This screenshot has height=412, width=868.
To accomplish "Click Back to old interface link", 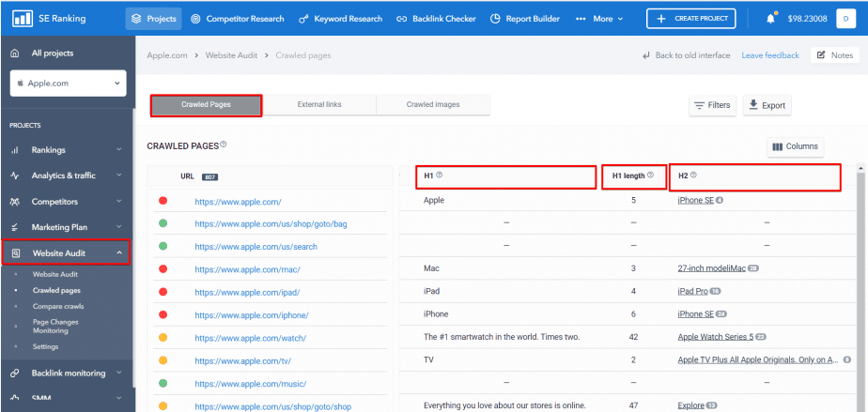I will pos(686,55).
